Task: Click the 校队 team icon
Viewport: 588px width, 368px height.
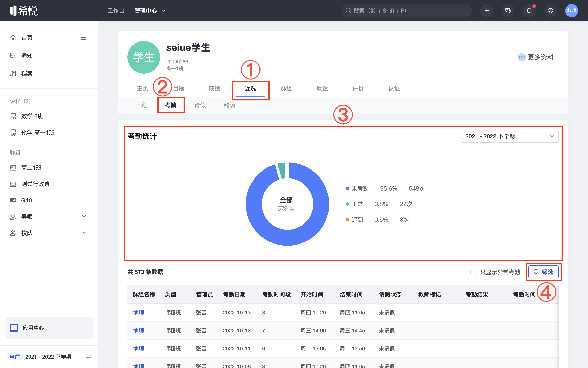Action: pyautogui.click(x=13, y=233)
